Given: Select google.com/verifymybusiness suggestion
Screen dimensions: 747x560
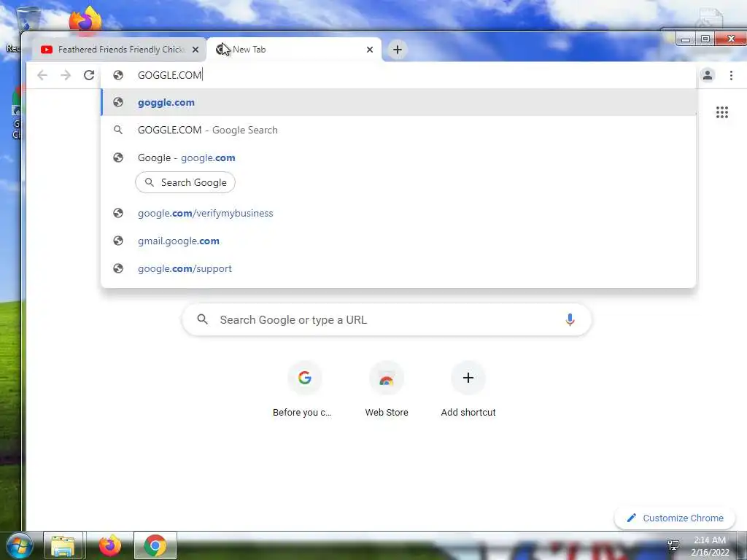Looking at the screenshot, I should tap(399, 214).
